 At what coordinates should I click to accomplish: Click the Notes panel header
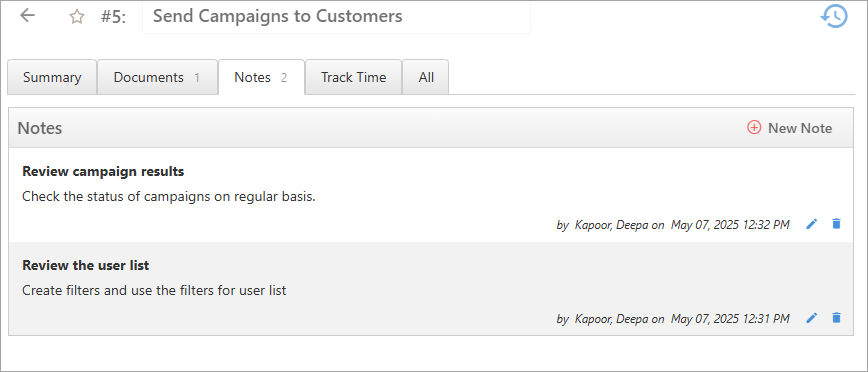(432, 128)
